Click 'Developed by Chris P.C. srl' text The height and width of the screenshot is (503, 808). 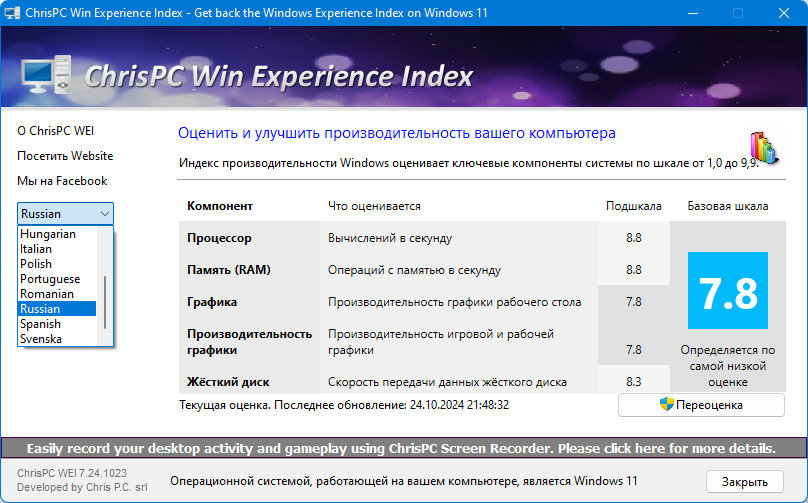click(x=82, y=487)
